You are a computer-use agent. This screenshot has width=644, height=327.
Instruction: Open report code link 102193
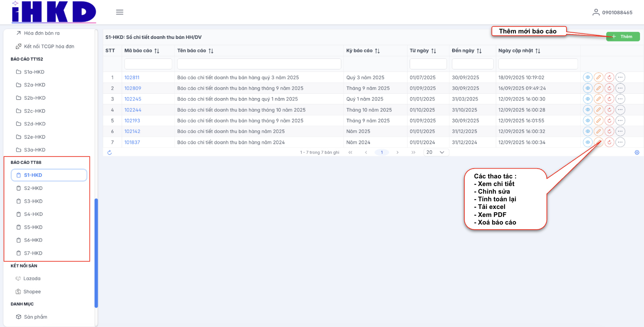point(132,121)
